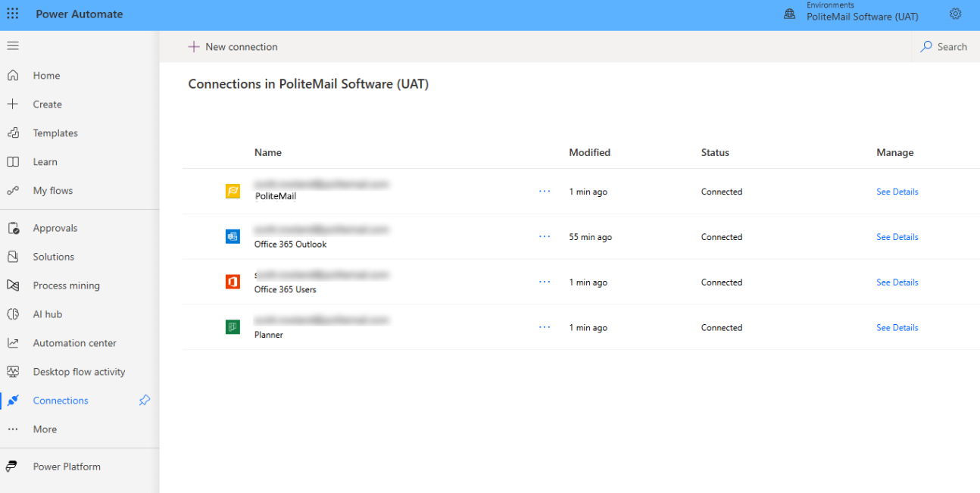Viewport: 980px width, 493px height.
Task: Click the Create plus icon in sidebar
Action: click(13, 105)
